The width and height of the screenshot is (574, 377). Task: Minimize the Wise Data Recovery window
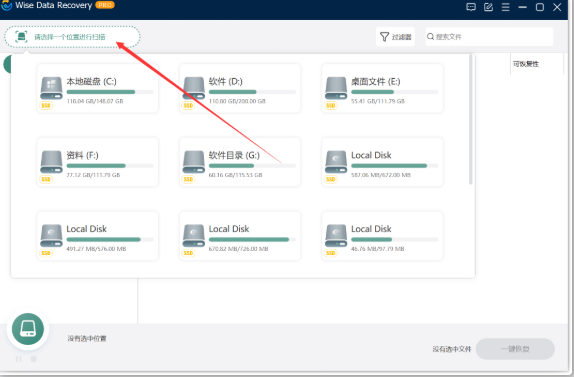(x=522, y=7)
